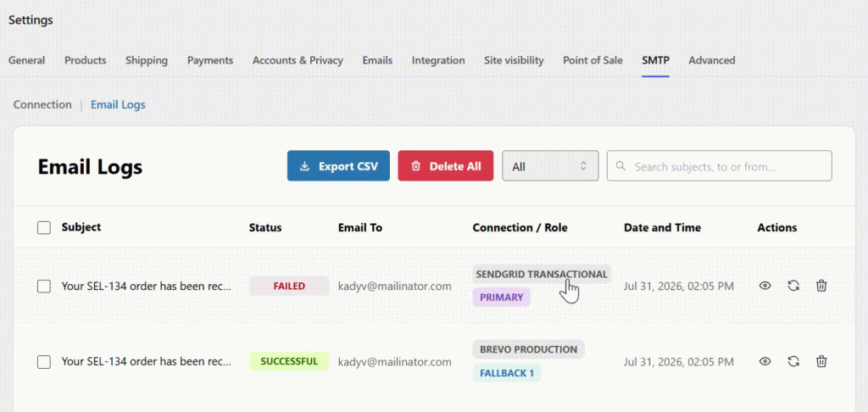Click the Connection / Role column header

[x=520, y=227]
